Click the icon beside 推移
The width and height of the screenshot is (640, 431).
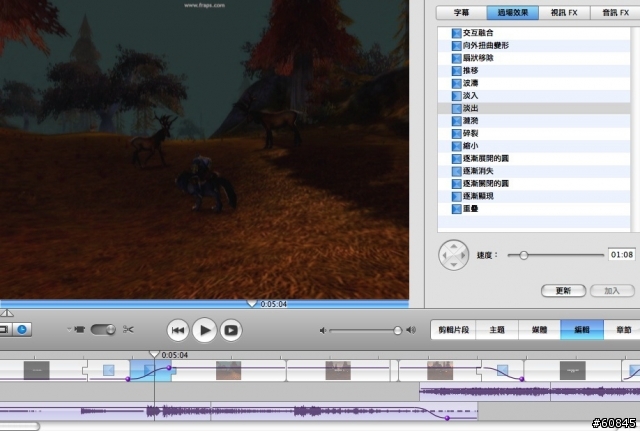coord(456,71)
